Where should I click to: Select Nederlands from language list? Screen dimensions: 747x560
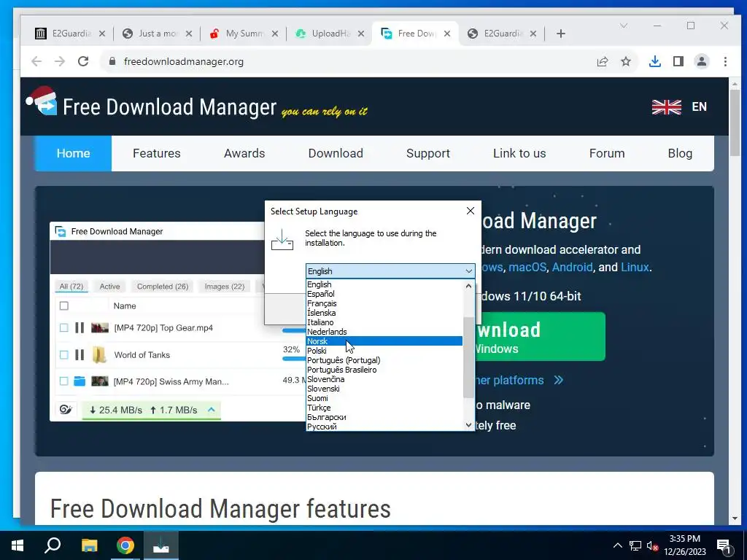(x=384, y=332)
